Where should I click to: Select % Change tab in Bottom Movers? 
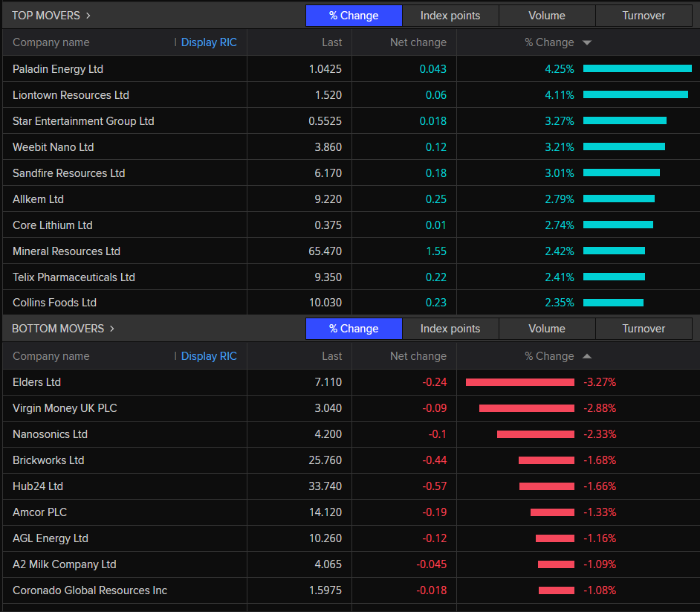click(354, 329)
